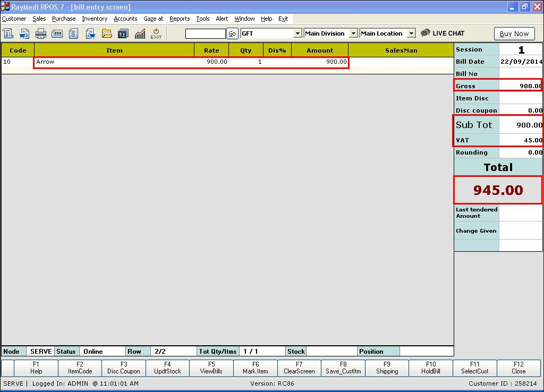Click the Go button
Screen dimensions: 544x392
[x=232, y=33]
